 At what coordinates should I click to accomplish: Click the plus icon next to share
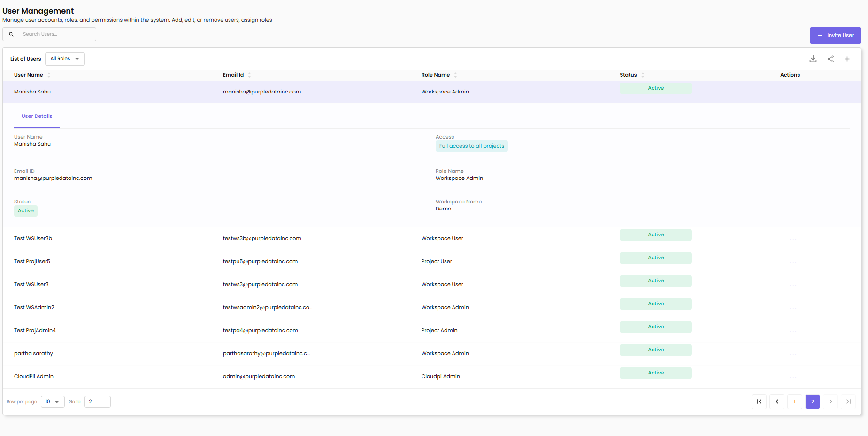tap(847, 59)
